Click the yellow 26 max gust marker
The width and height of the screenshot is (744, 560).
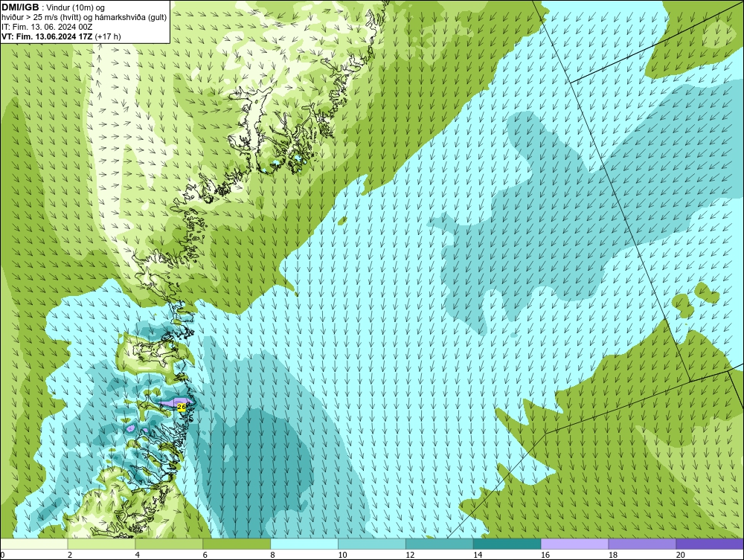click(181, 407)
